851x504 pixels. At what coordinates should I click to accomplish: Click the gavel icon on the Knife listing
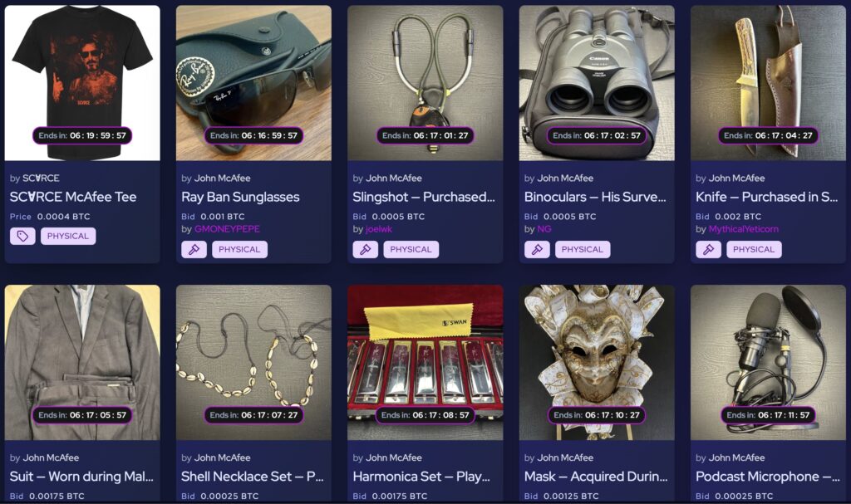click(708, 250)
